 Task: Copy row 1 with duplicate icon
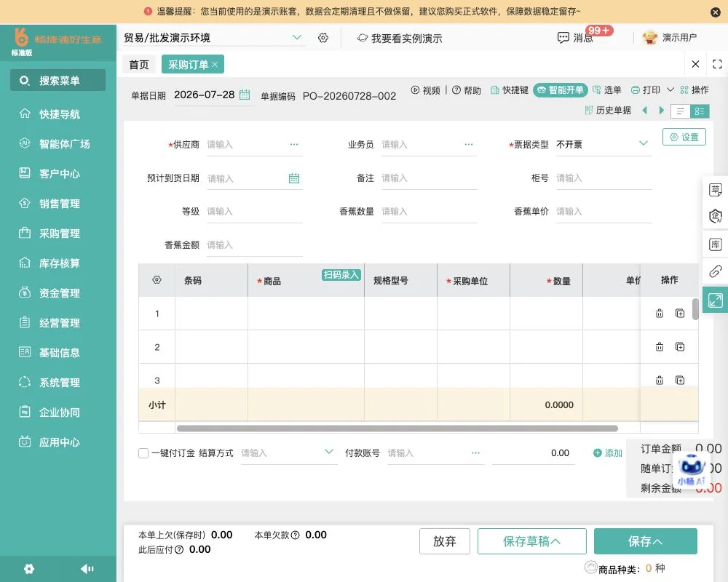point(680,314)
